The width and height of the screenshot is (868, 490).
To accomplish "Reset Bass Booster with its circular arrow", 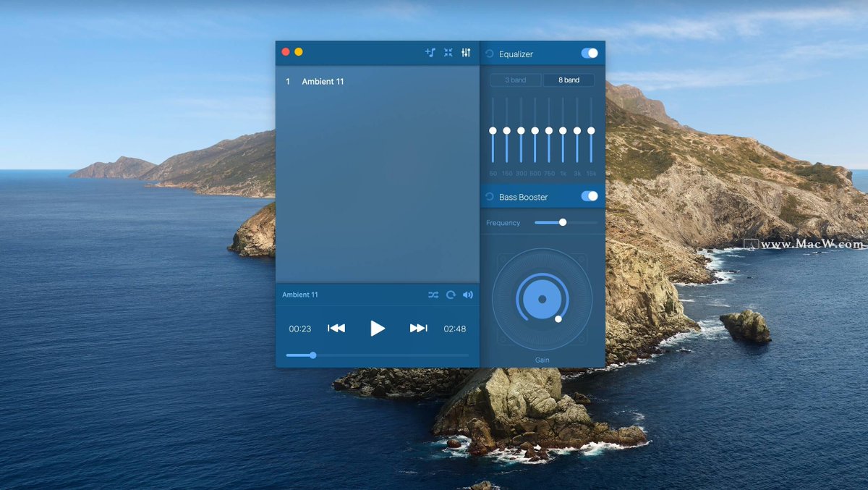I will click(x=490, y=197).
